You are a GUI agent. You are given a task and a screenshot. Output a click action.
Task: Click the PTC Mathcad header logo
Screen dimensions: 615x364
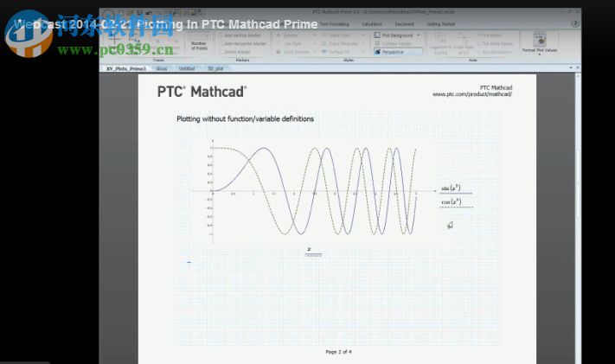pyautogui.click(x=202, y=92)
